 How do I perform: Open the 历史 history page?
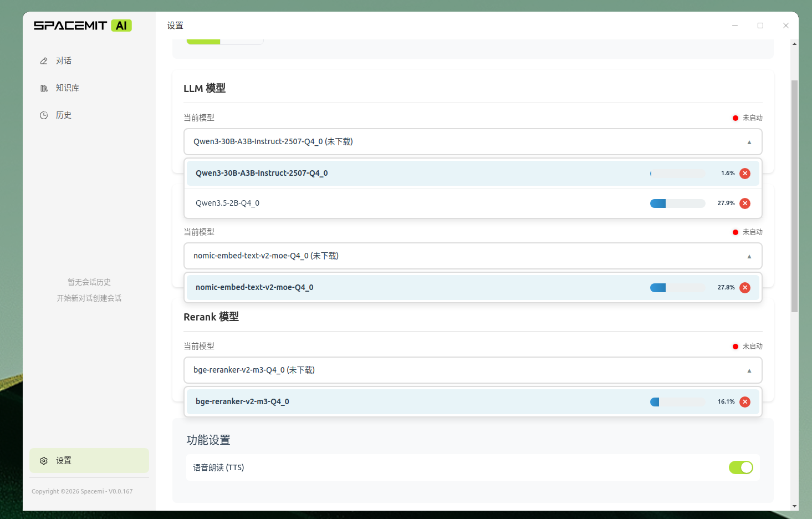[89, 115]
